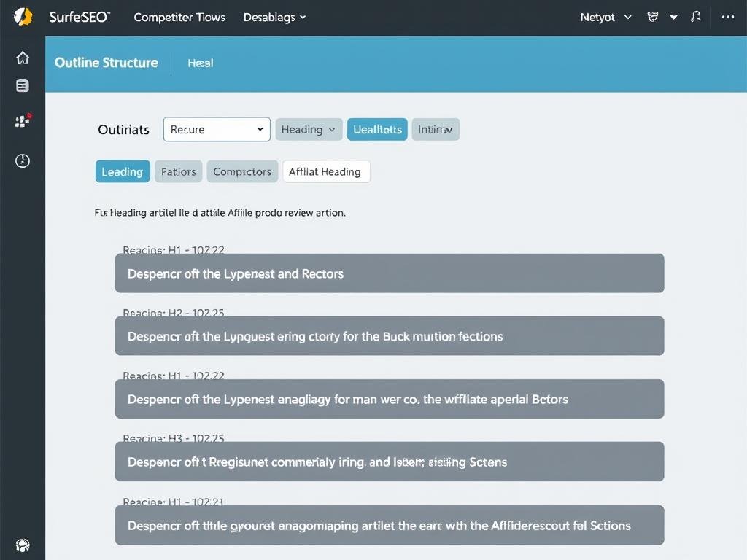Viewport: 747px width, 560px height.
Task: Open the Competitor Tiows menu
Action: [x=179, y=16]
